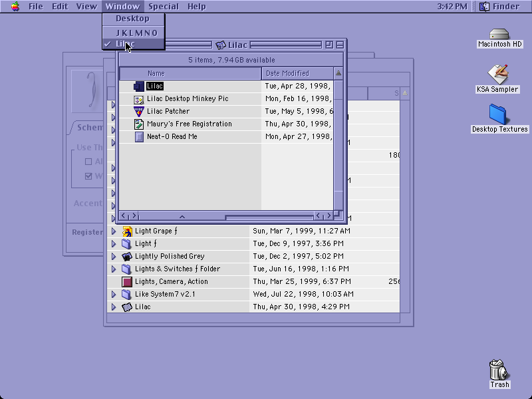Switch to the Scheme tab in rear window

89,128
